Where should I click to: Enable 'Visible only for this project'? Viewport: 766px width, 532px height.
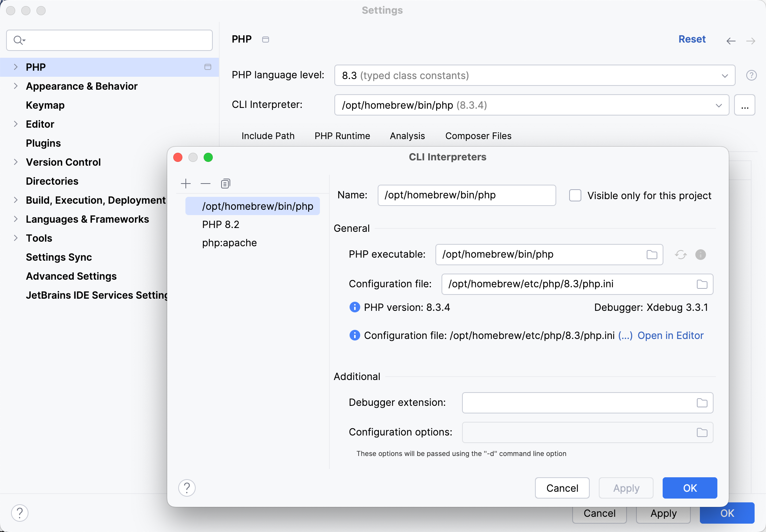tap(575, 195)
